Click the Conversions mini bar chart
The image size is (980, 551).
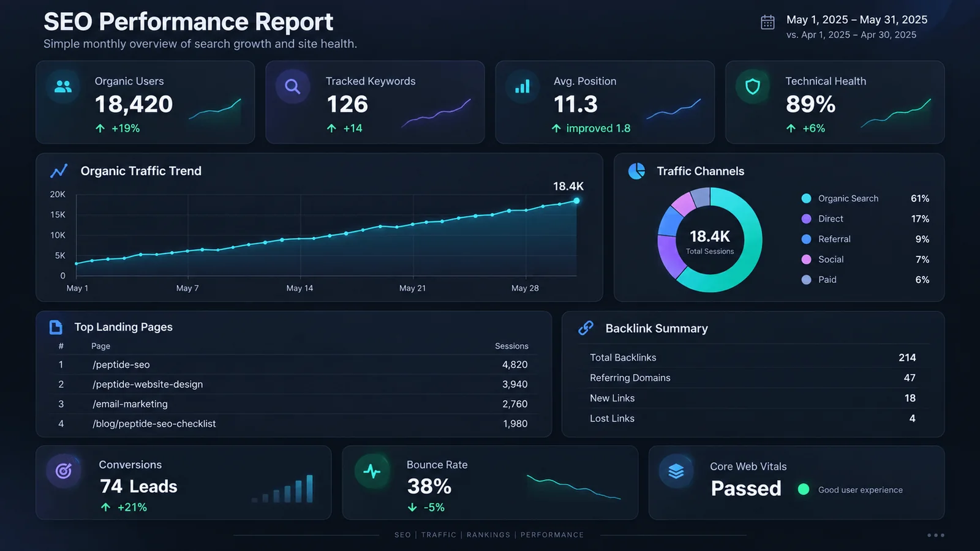(x=283, y=489)
